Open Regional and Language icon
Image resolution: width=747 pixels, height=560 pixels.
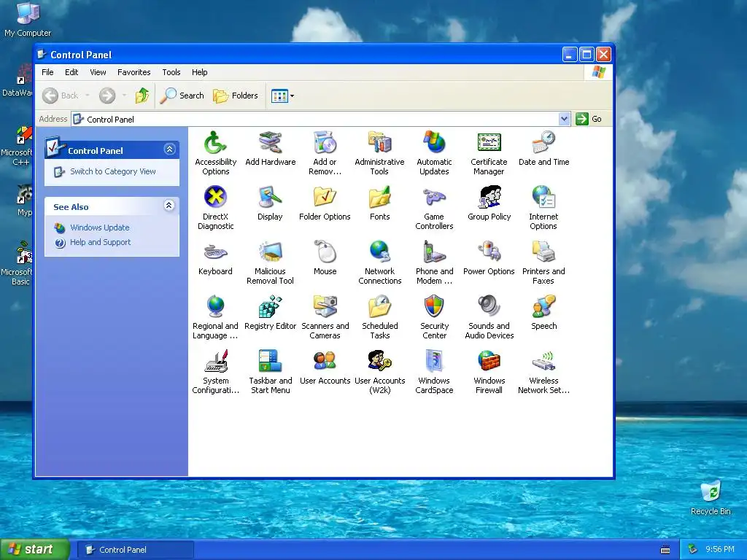215,307
